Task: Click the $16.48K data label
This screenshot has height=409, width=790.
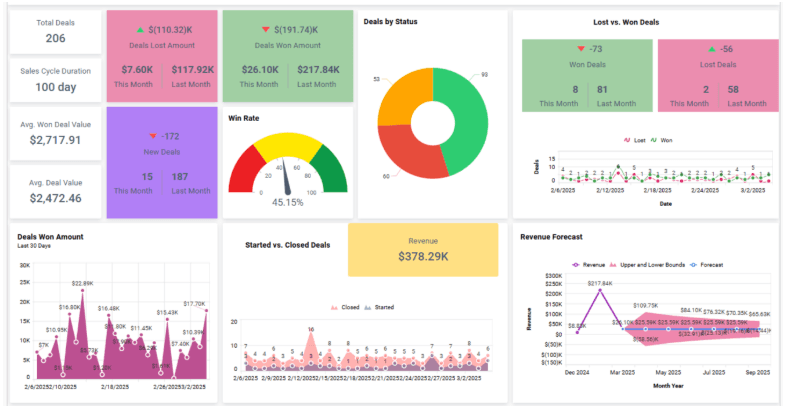Action: pos(109,308)
